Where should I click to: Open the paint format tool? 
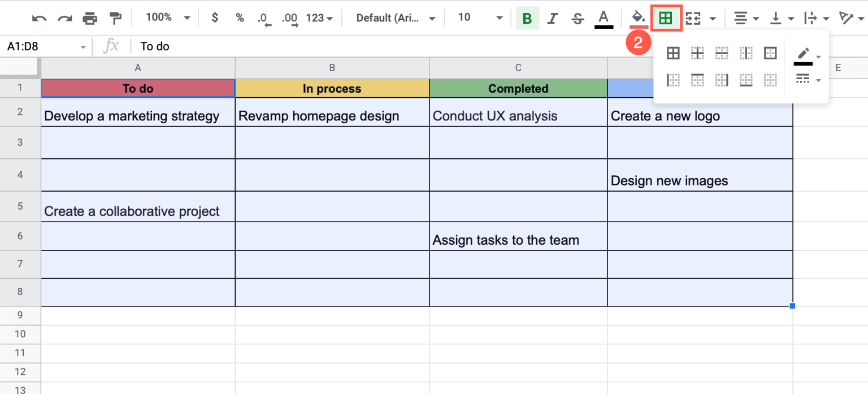point(115,18)
